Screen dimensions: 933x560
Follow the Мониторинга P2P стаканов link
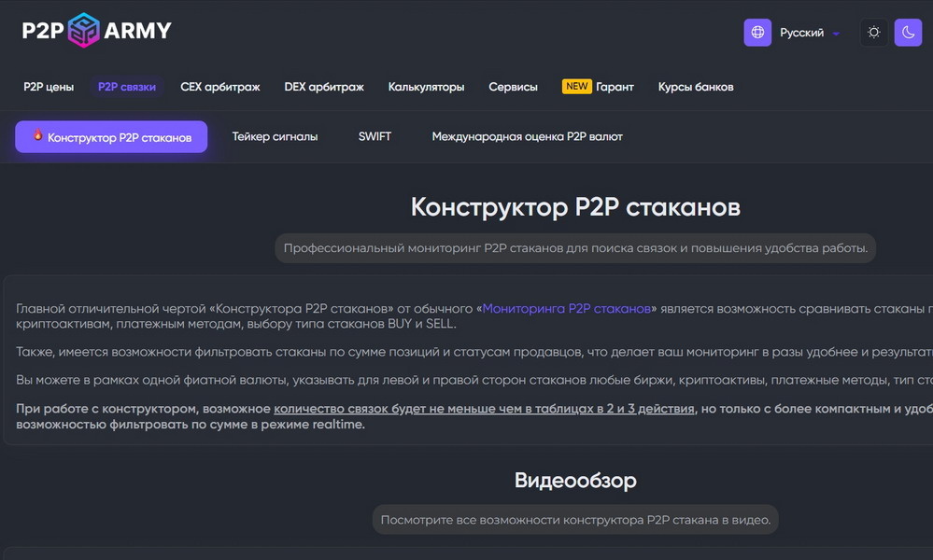click(567, 309)
